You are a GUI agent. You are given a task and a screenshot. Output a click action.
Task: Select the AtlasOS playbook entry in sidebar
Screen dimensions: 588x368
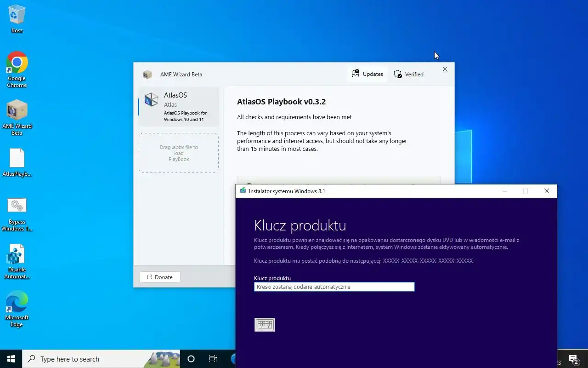point(179,107)
